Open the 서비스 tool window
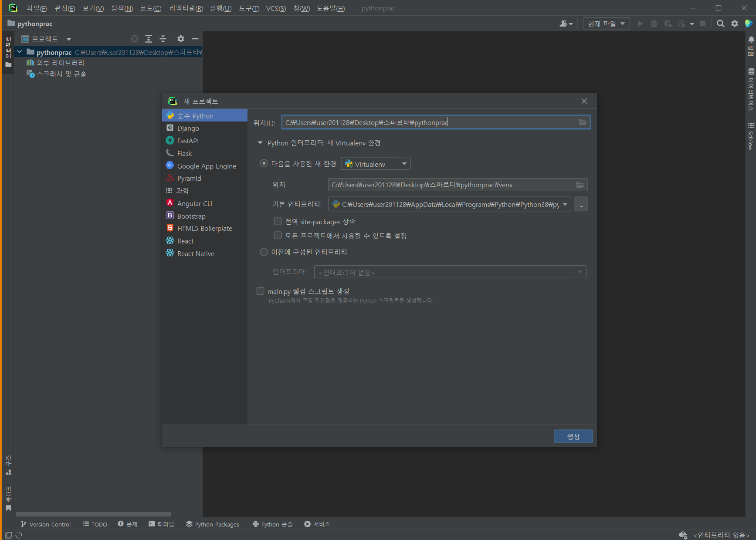The width and height of the screenshot is (756, 540). tap(317, 524)
